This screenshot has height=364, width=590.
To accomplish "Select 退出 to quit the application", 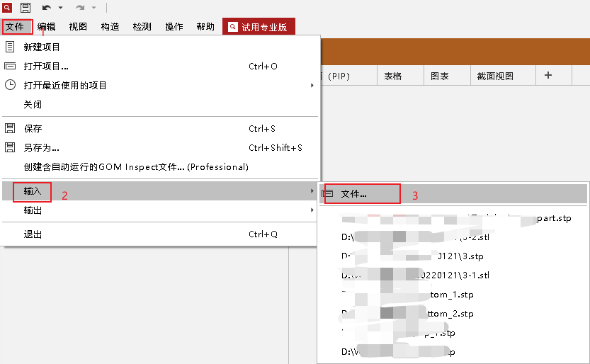I will (x=33, y=234).
